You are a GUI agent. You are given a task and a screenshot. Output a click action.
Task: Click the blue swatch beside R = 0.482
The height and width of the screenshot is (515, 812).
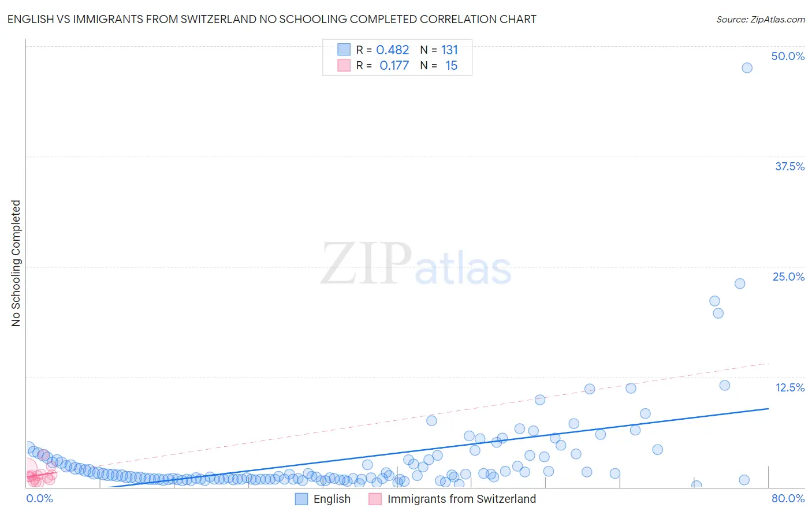pyautogui.click(x=344, y=50)
